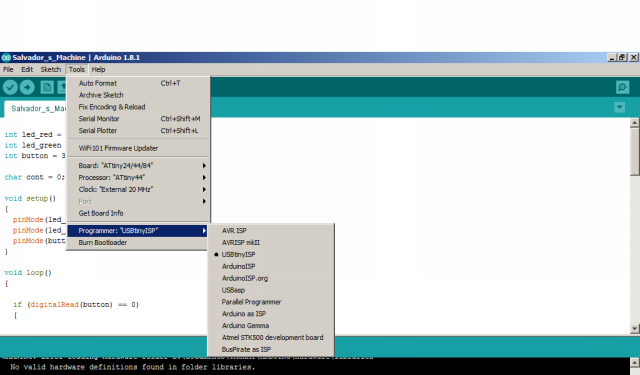The width and height of the screenshot is (640, 375).
Task: Select Arduino Gemma programmer
Action: [271, 326]
